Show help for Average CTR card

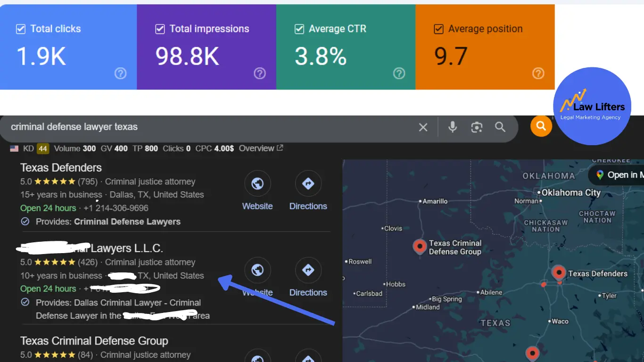[399, 73]
